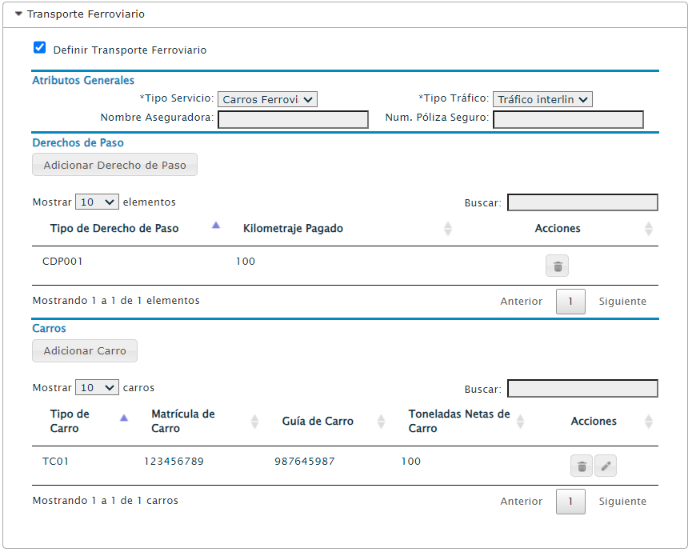
Task: Sort by Tipo de Derecho de Paso arrow
Action: (215, 226)
